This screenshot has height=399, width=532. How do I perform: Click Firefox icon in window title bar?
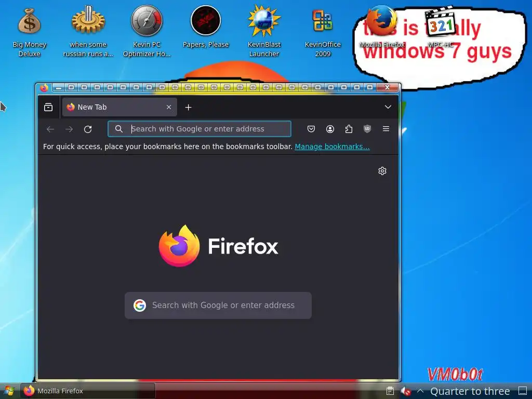(x=44, y=88)
